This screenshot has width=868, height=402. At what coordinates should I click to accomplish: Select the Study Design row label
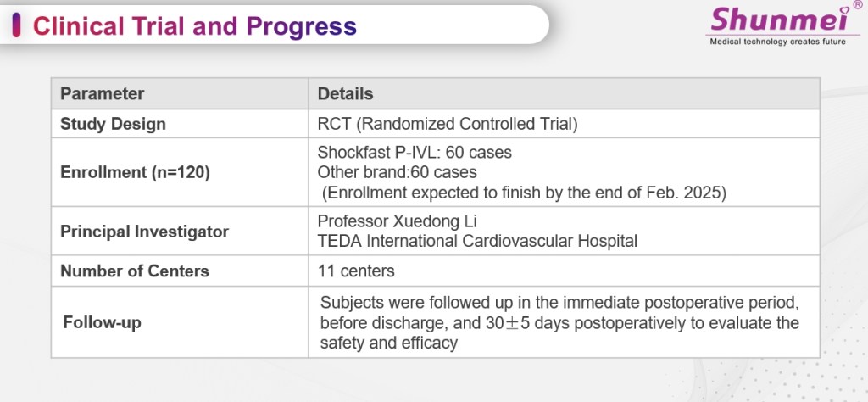[113, 124]
